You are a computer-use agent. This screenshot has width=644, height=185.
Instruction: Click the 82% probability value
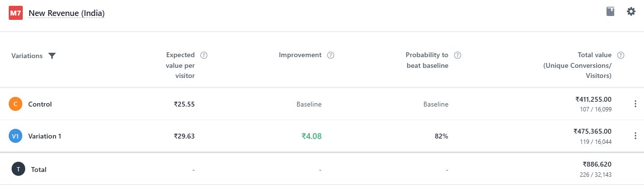click(441, 136)
